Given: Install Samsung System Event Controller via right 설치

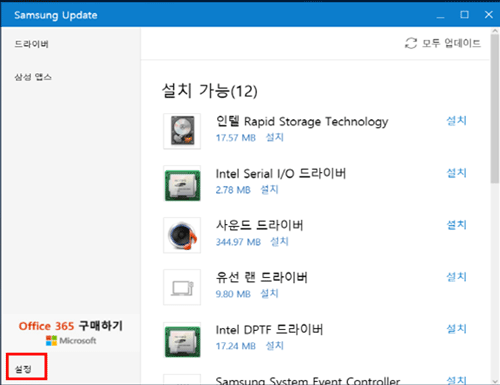Looking at the screenshot, I should 456,380.
